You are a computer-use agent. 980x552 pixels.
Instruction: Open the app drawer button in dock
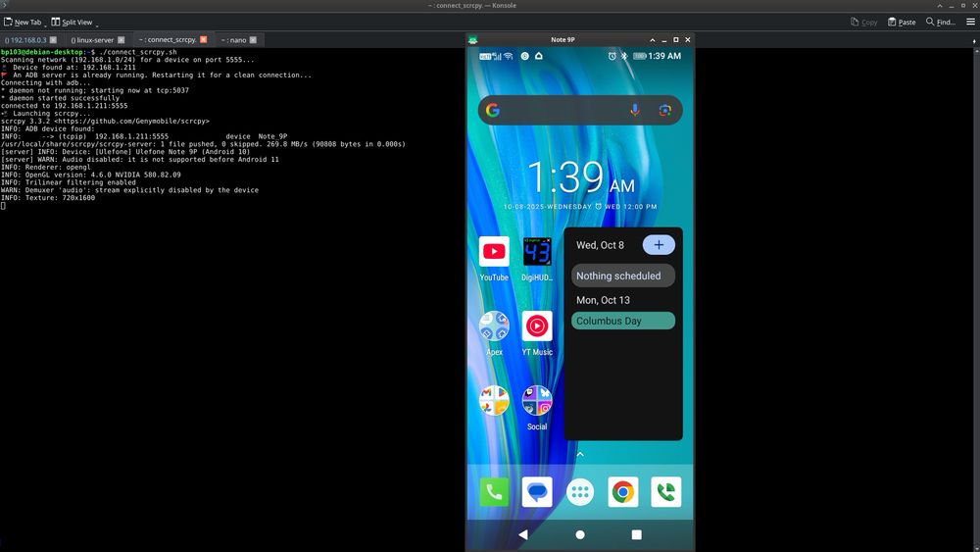580,492
